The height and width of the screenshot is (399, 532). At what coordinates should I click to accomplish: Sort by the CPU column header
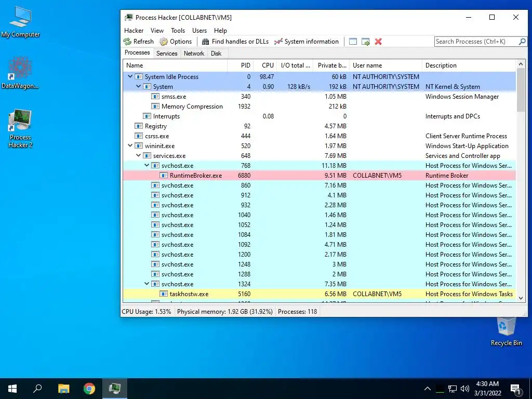pyautogui.click(x=265, y=65)
